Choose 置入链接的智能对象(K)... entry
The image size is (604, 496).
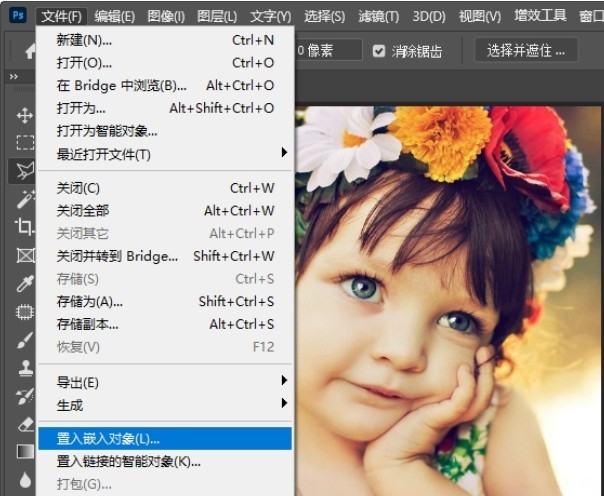point(165,461)
